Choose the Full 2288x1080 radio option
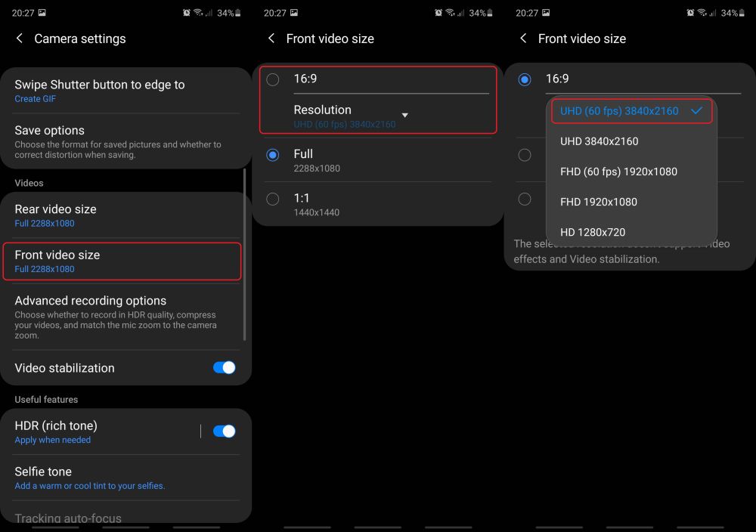 [272, 155]
